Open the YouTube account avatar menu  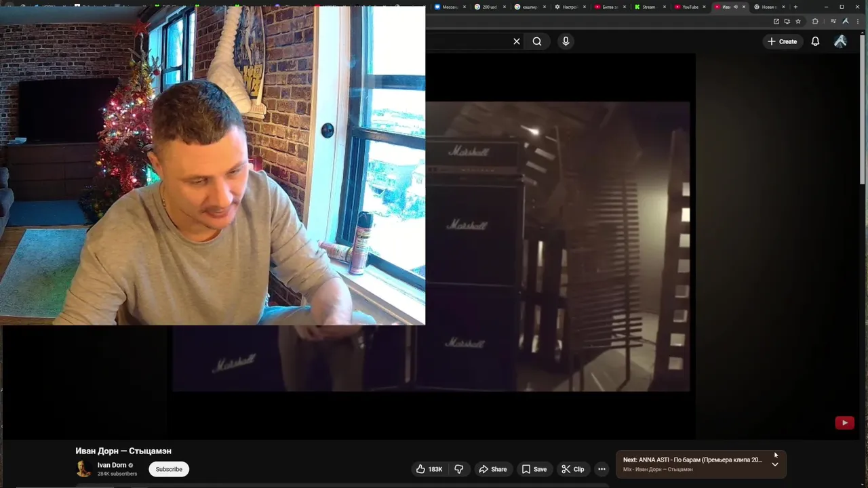[x=840, y=41]
